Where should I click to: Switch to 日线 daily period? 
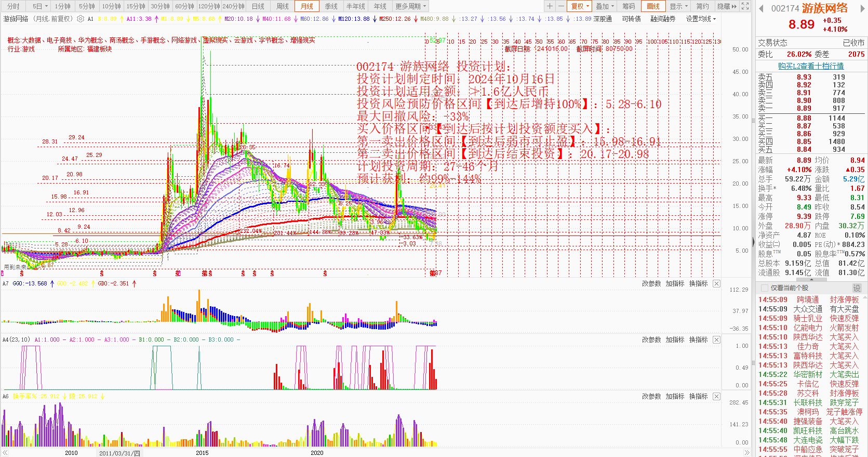tap(258, 6)
